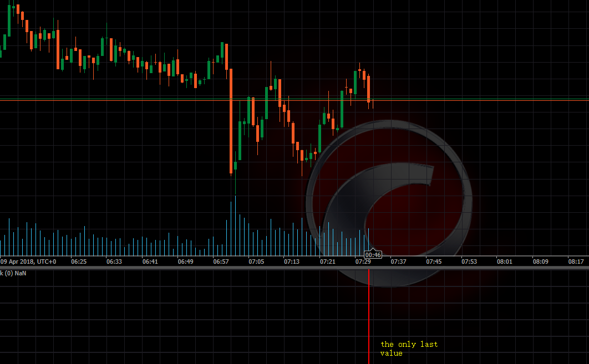Select the 07:05 time label
Image resolution: width=589 pixels, height=364 pixels.
(256, 262)
